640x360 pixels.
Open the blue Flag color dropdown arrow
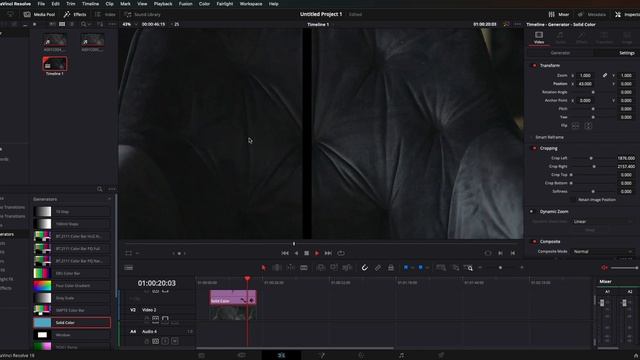[412, 268]
